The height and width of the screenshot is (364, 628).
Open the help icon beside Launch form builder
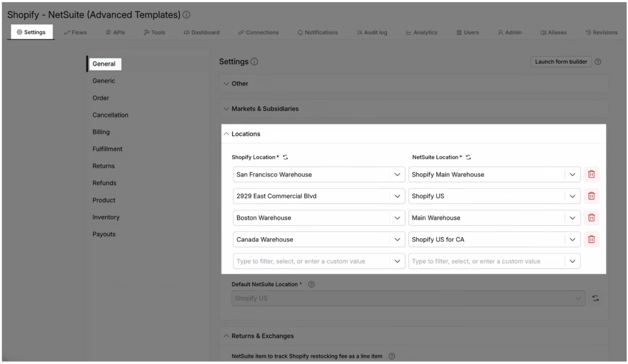tap(598, 62)
